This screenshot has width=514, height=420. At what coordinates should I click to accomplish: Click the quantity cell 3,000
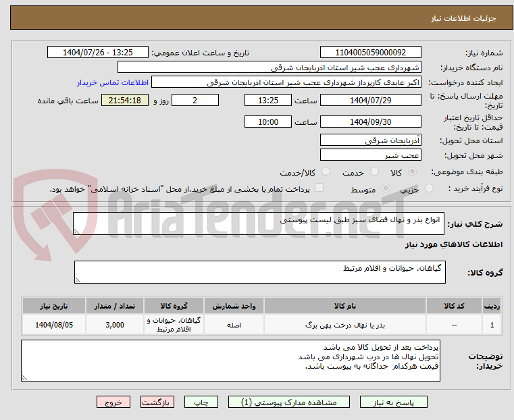click(115, 325)
